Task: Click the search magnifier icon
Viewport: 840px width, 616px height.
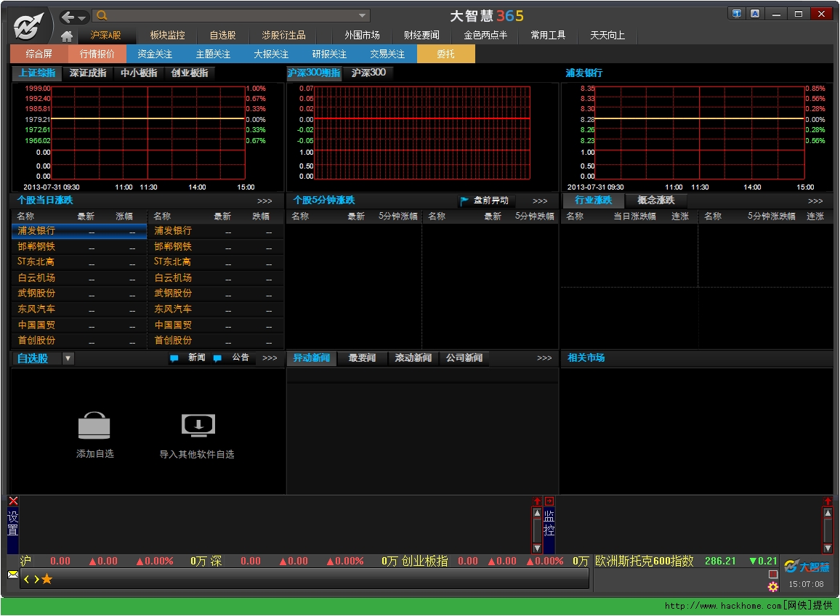Action: [101, 15]
